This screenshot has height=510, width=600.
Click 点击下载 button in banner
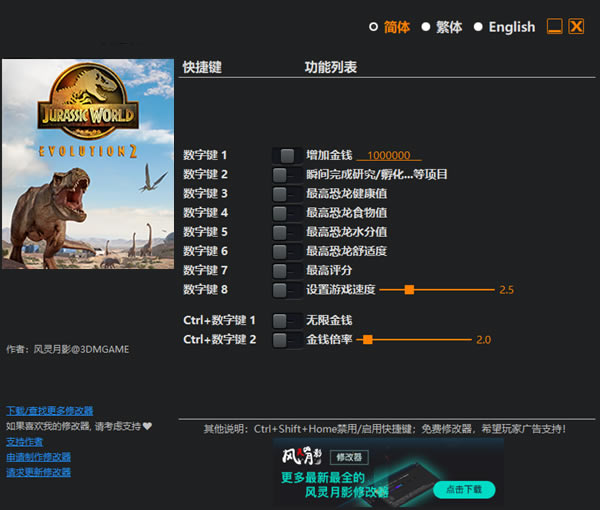pos(463,489)
